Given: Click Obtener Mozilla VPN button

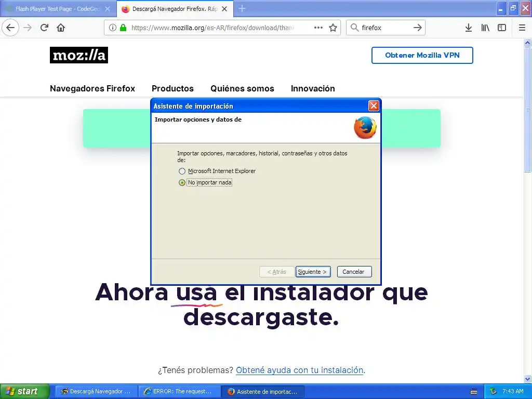Looking at the screenshot, I should (x=422, y=55).
